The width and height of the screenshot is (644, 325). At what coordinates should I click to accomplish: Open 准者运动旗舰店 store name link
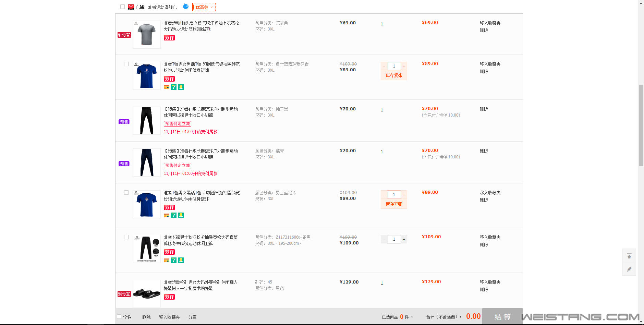click(162, 7)
